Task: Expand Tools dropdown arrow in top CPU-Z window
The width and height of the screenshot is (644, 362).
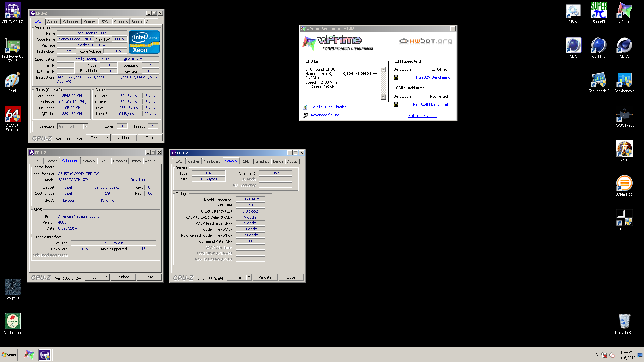Action: [107, 138]
